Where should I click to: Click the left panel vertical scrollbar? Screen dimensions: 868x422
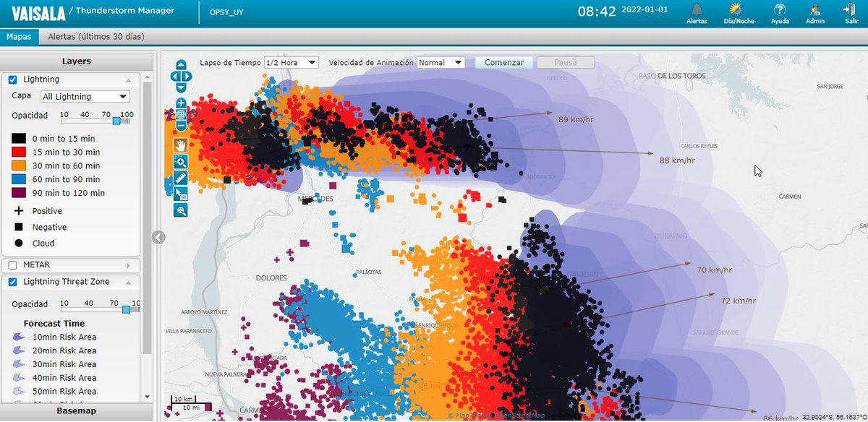point(148,217)
